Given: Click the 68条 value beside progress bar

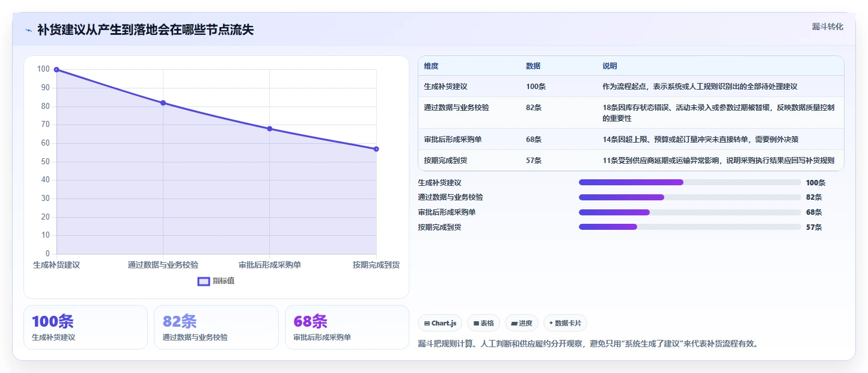Looking at the screenshot, I should tap(814, 212).
